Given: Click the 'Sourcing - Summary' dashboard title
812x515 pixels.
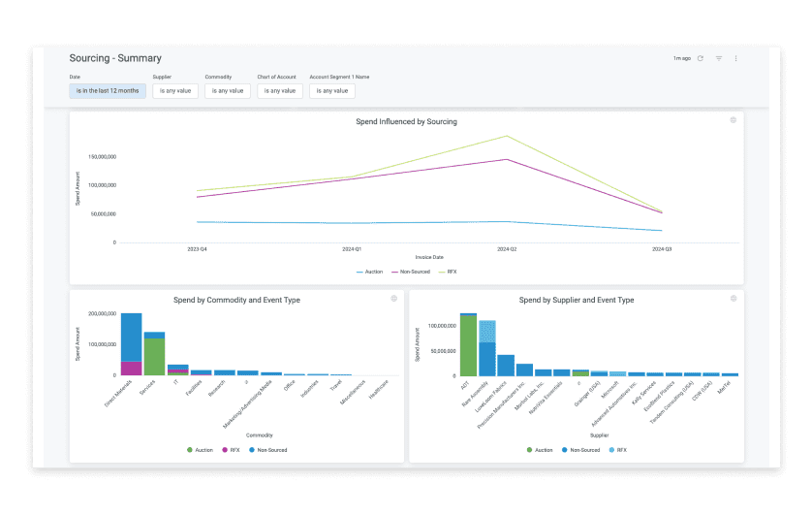Looking at the screenshot, I should 115,58.
